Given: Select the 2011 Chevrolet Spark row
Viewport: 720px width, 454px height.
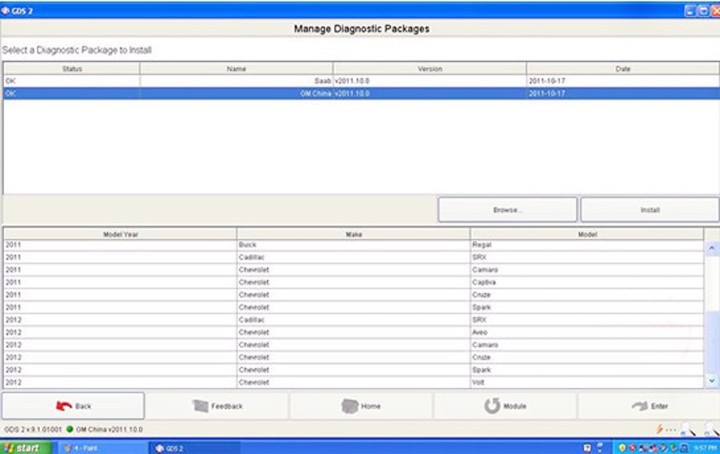Looking at the screenshot, I should coord(354,307).
